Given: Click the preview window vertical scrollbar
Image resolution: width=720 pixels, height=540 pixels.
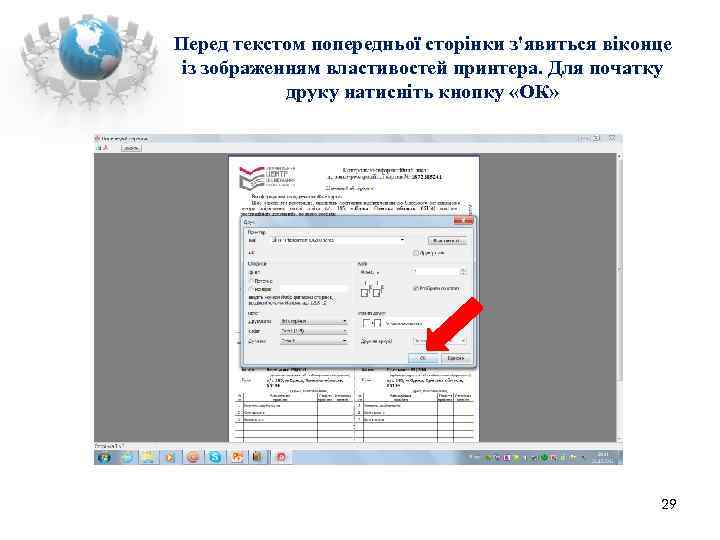Looking at the screenshot, I should (619, 297).
